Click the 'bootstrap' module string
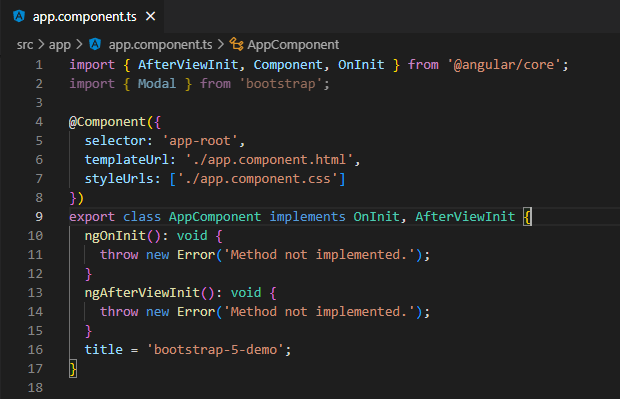620x399 pixels. [x=280, y=84]
